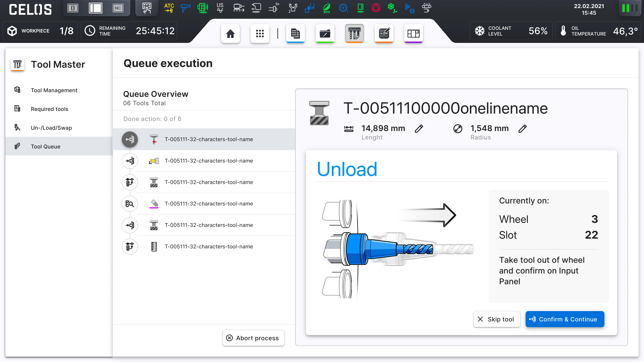Click the blue gear 1 icon
This screenshot has width=644, height=362.
pyautogui.click(x=343, y=8)
